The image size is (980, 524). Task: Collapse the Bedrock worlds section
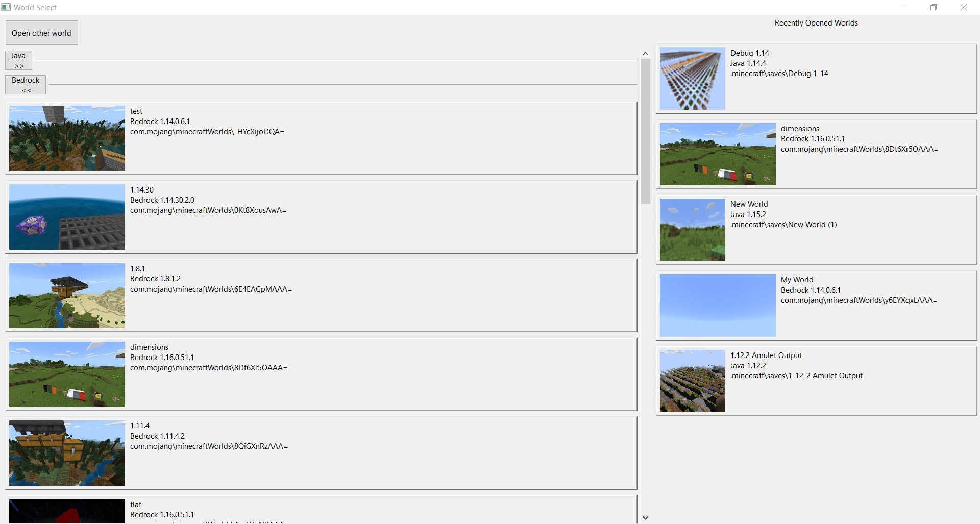click(26, 85)
